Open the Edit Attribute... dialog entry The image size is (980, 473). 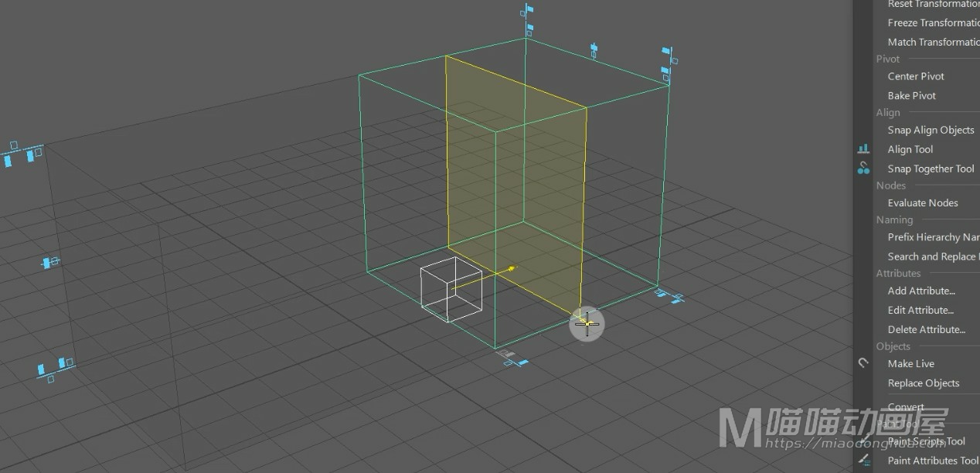point(920,310)
